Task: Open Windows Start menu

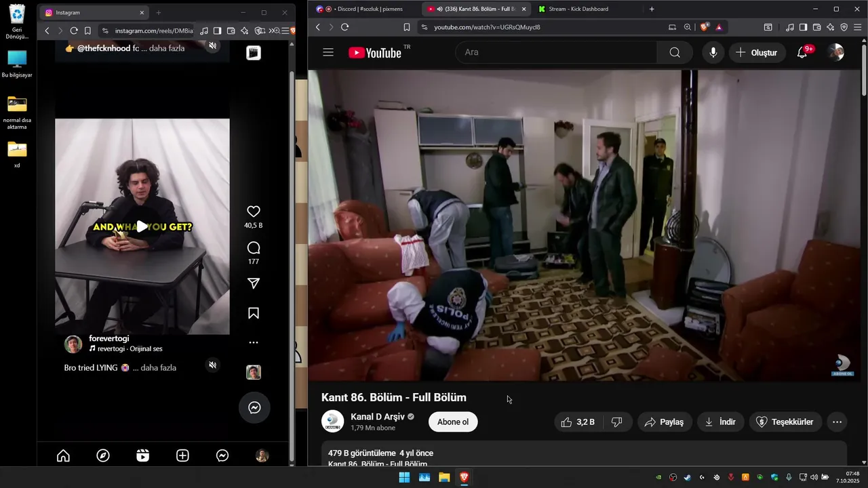Action: click(x=404, y=477)
